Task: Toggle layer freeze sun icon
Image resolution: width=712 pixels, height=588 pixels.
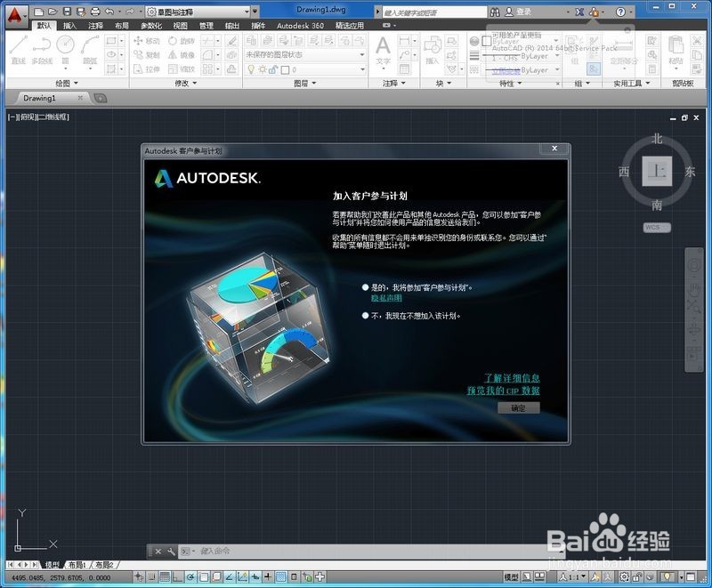Action: (x=263, y=69)
